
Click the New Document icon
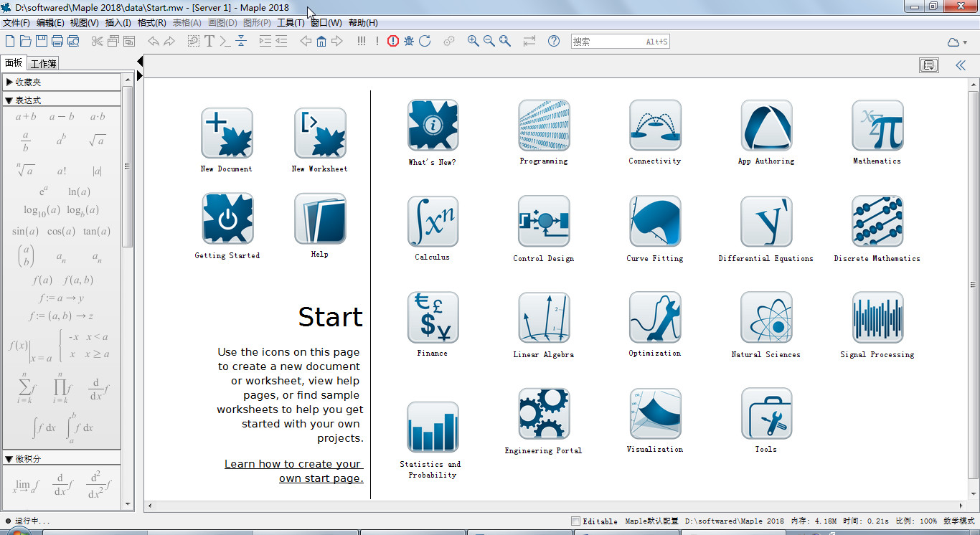point(227,133)
